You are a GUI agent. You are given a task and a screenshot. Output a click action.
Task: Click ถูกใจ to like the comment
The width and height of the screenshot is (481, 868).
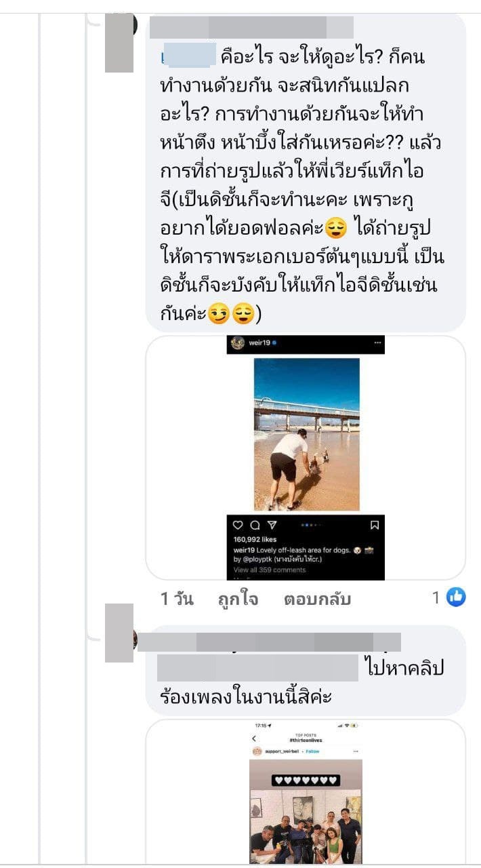tap(238, 599)
